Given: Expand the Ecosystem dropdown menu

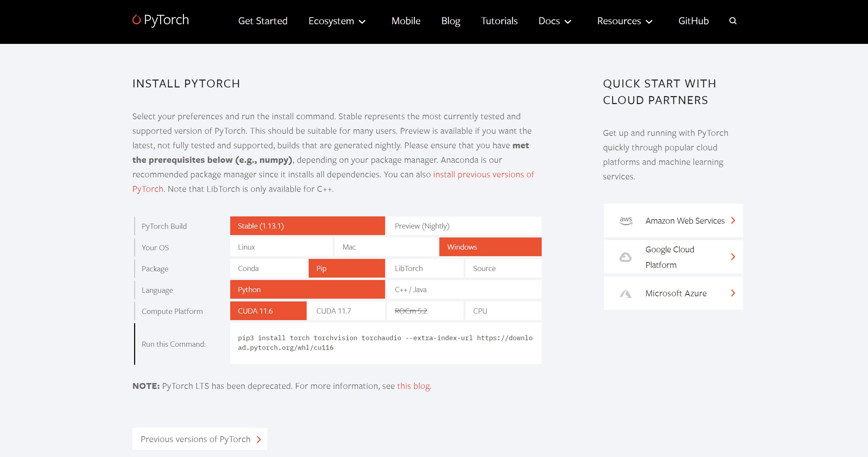Looking at the screenshot, I should click(337, 21).
